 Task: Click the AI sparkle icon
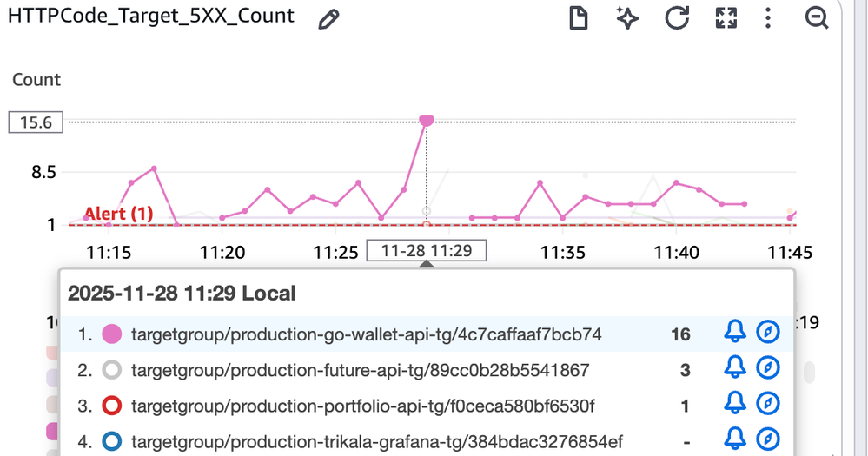(627, 18)
